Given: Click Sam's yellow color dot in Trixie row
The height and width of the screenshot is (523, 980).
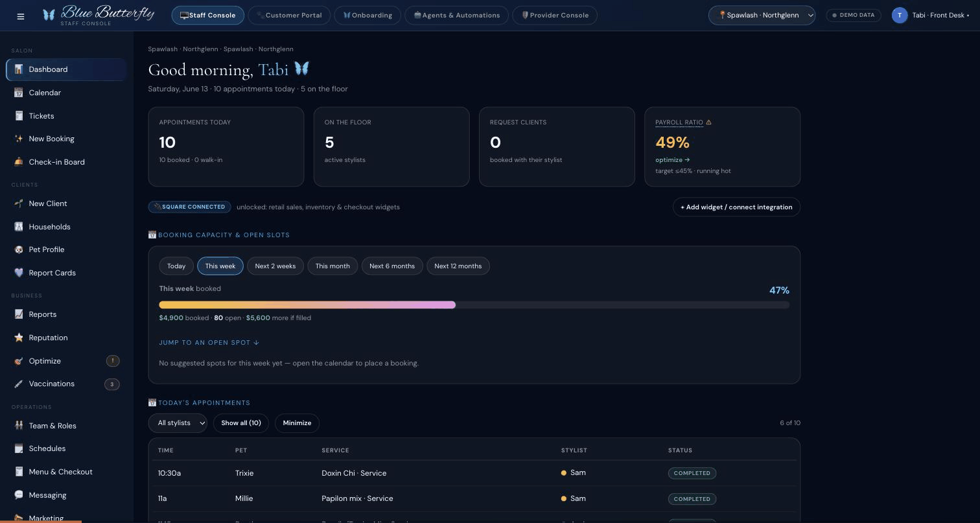Looking at the screenshot, I should click(x=564, y=473).
